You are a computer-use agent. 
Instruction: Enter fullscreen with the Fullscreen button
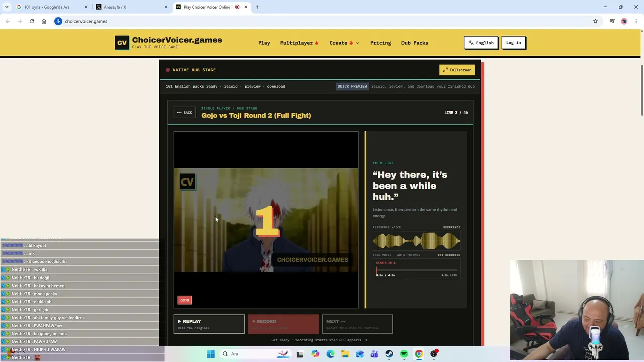pos(457,70)
